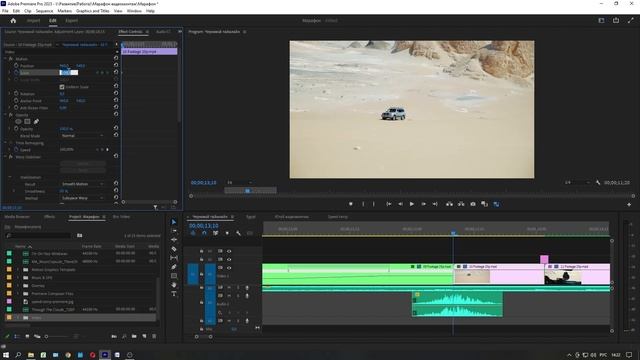Hide Video 1 track output eye
The image size is (640, 360).
click(229, 268)
